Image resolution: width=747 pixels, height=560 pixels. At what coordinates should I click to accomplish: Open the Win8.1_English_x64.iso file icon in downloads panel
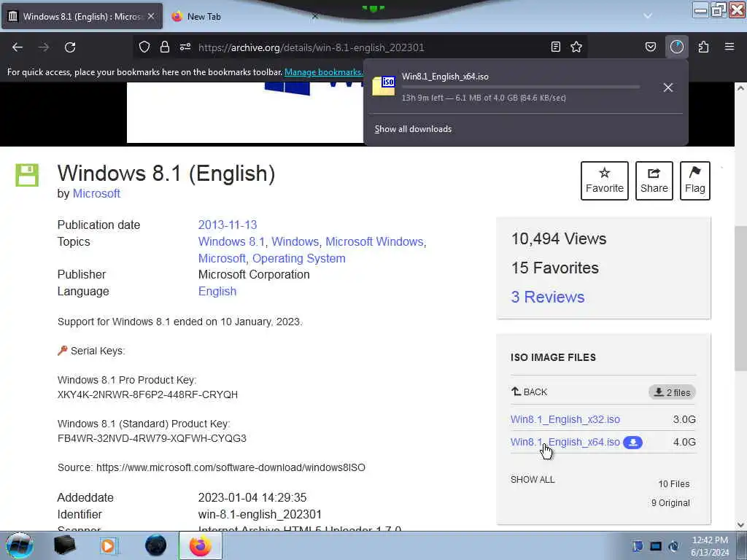[384, 86]
